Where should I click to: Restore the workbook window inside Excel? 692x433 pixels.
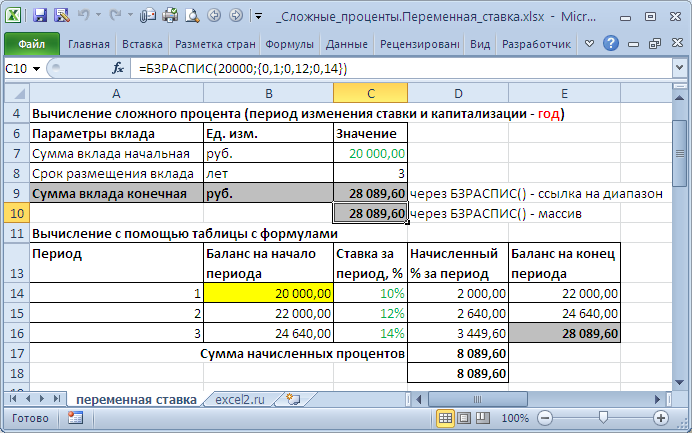pyautogui.click(x=655, y=43)
